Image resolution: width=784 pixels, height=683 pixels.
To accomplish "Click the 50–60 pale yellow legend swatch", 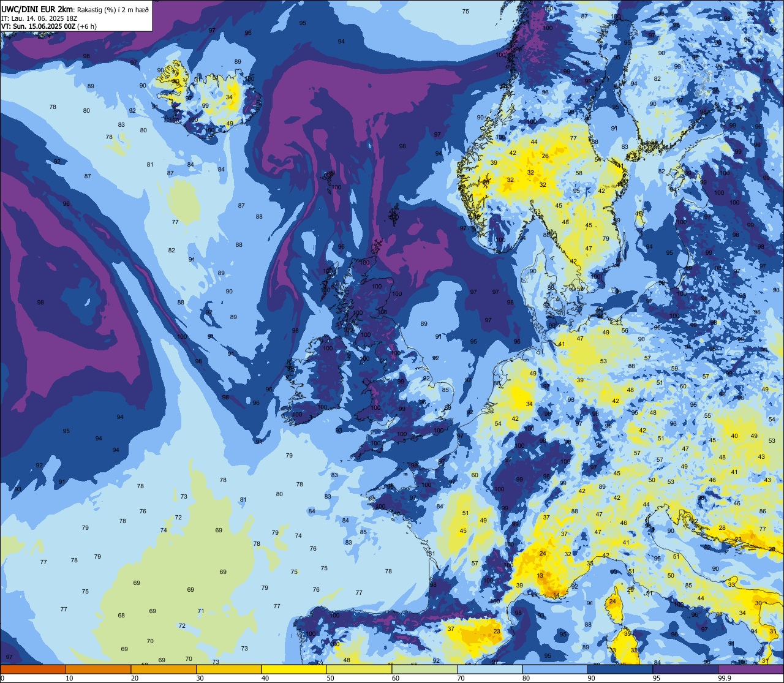I will [x=359, y=669].
